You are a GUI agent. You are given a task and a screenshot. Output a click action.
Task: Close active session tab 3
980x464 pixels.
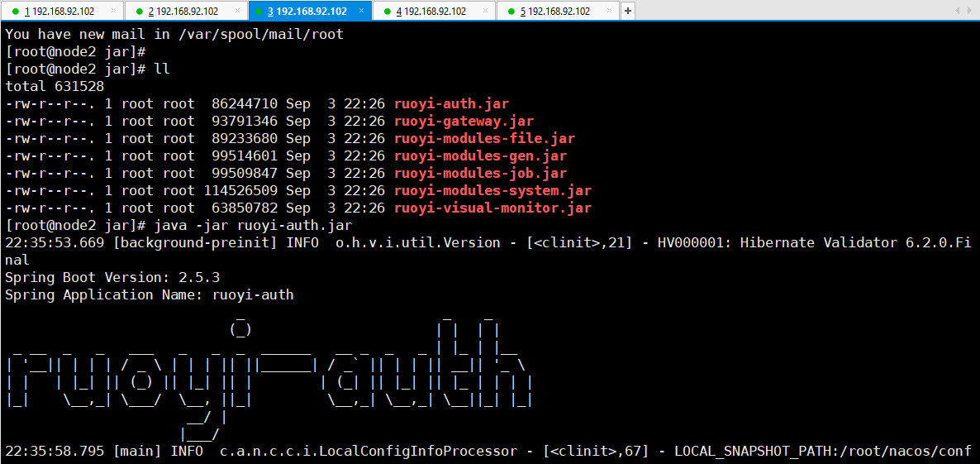pos(361,12)
